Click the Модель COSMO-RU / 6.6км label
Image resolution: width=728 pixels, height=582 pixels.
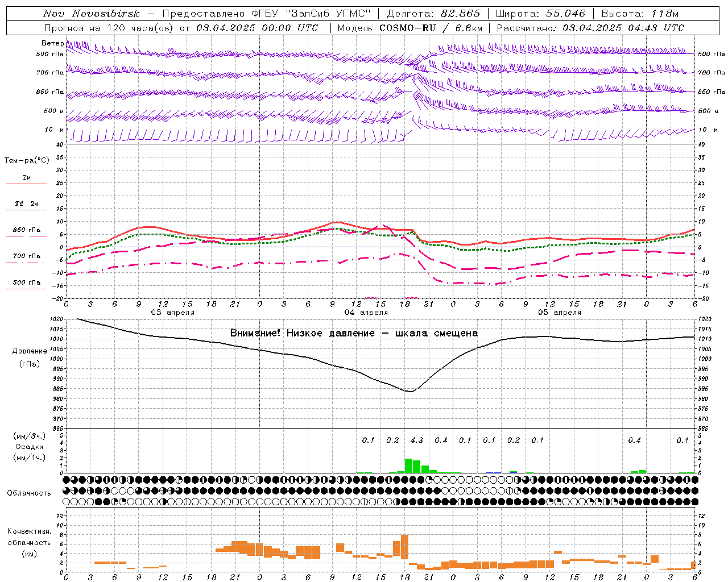(410, 28)
